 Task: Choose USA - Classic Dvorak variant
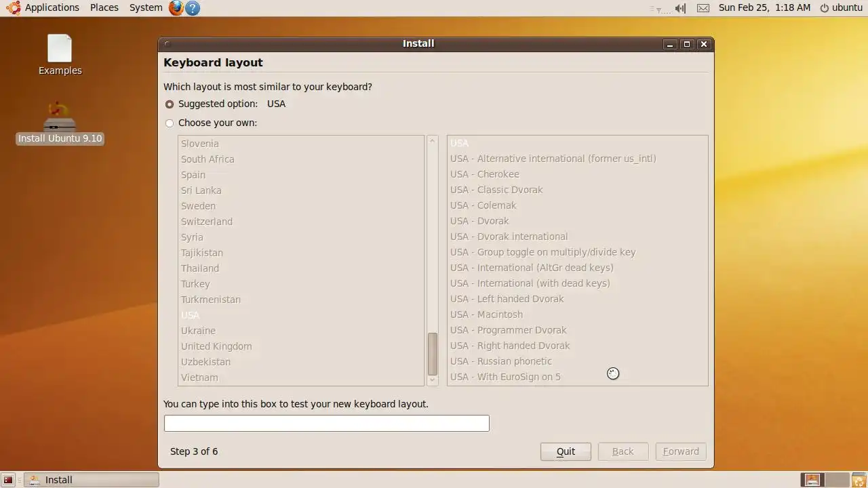(x=578, y=190)
